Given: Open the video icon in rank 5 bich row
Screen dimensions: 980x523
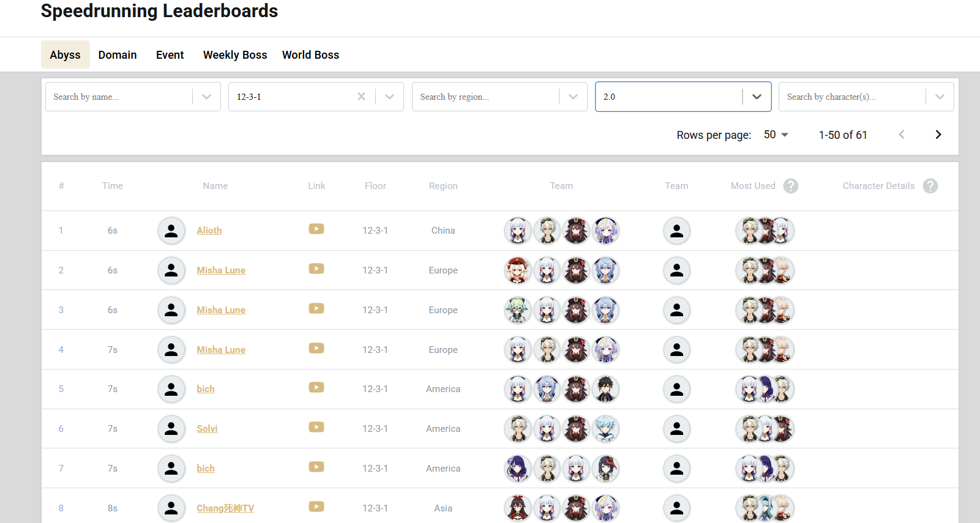Looking at the screenshot, I should coord(316,387).
